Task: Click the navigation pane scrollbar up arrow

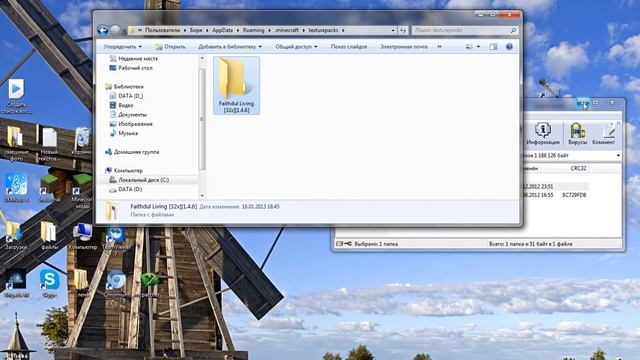Action: [x=202, y=59]
